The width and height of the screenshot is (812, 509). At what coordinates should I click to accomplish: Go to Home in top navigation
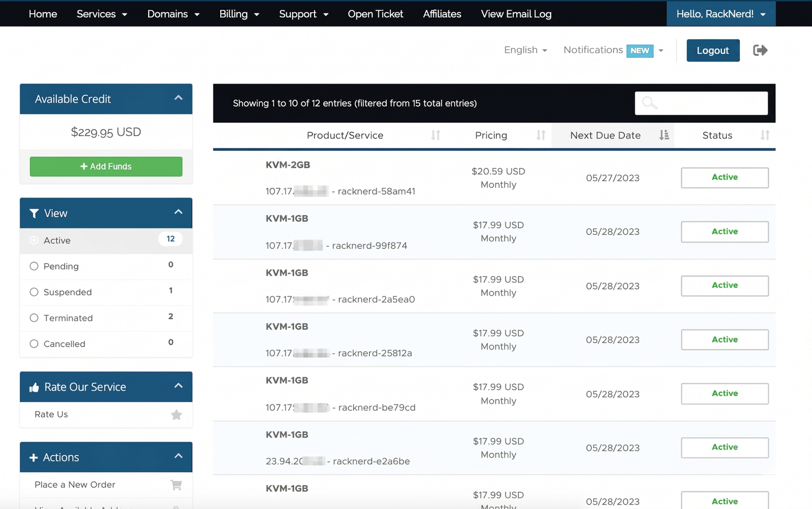[x=43, y=14]
